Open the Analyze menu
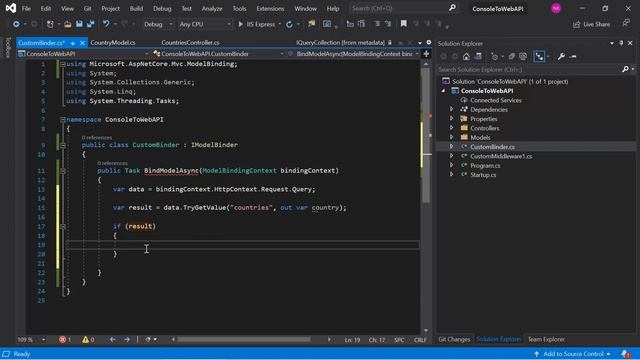 click(212, 8)
